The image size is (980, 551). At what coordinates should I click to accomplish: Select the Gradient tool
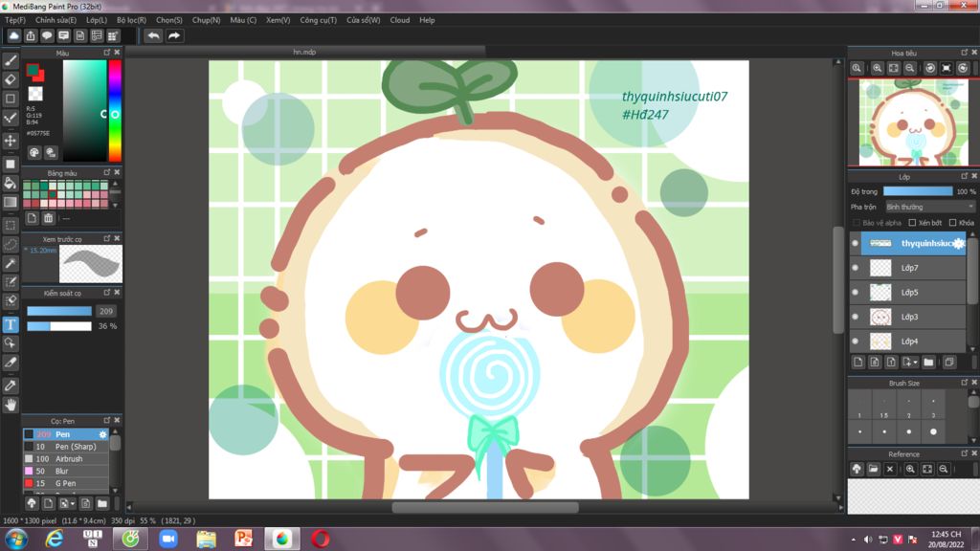point(10,203)
